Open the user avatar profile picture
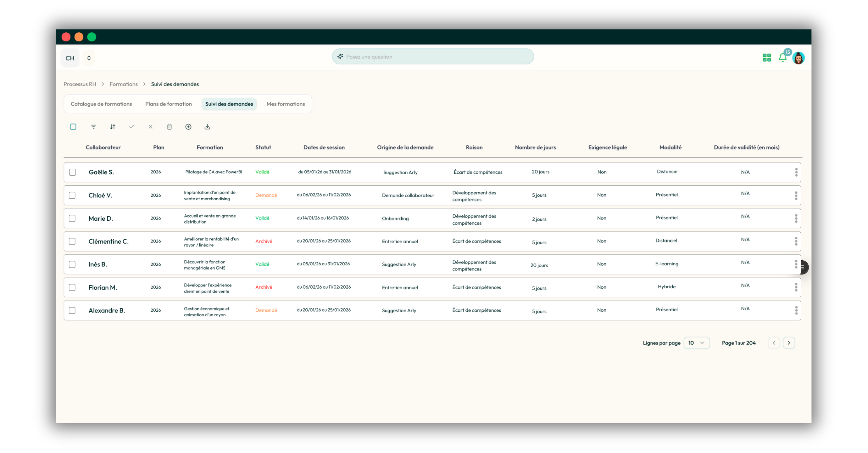Viewport: 868px width, 453px height. pyautogui.click(x=798, y=58)
